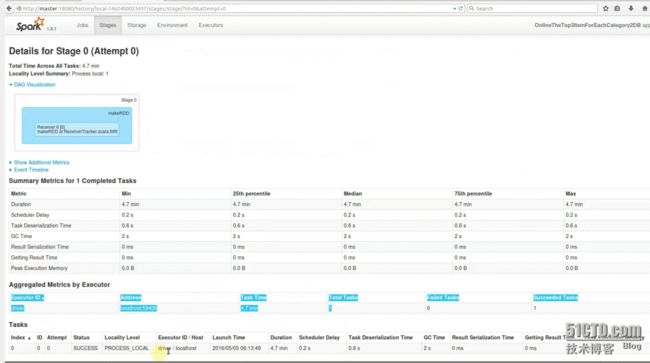This screenshot has height=363, width=650.
Task: Open the Jobs tab
Action: point(82,25)
